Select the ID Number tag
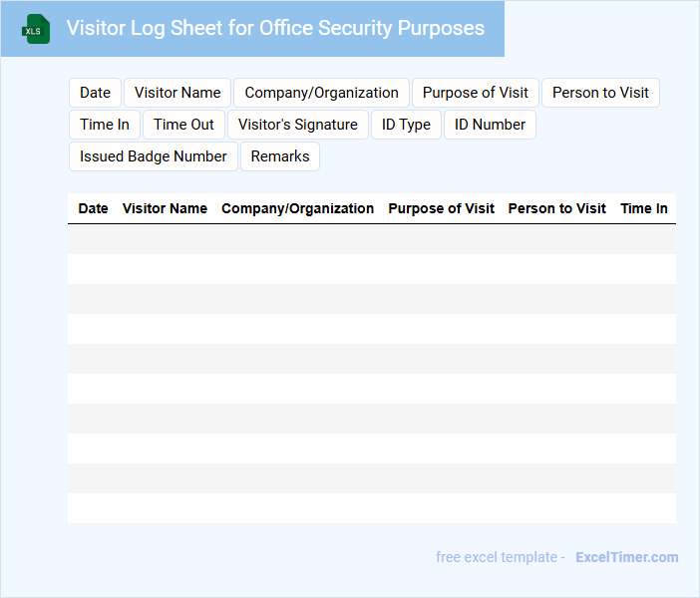The height and width of the screenshot is (598, 700). [x=490, y=125]
